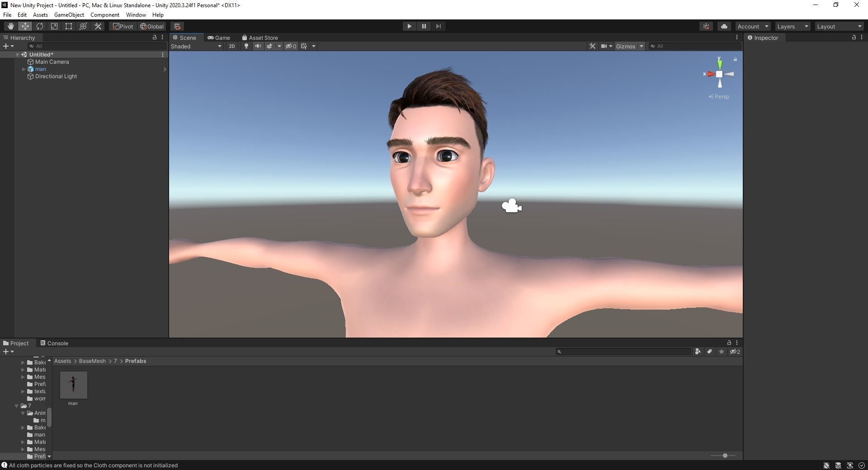Open the cache server status icon
The image size is (868, 470).
[x=838, y=465]
